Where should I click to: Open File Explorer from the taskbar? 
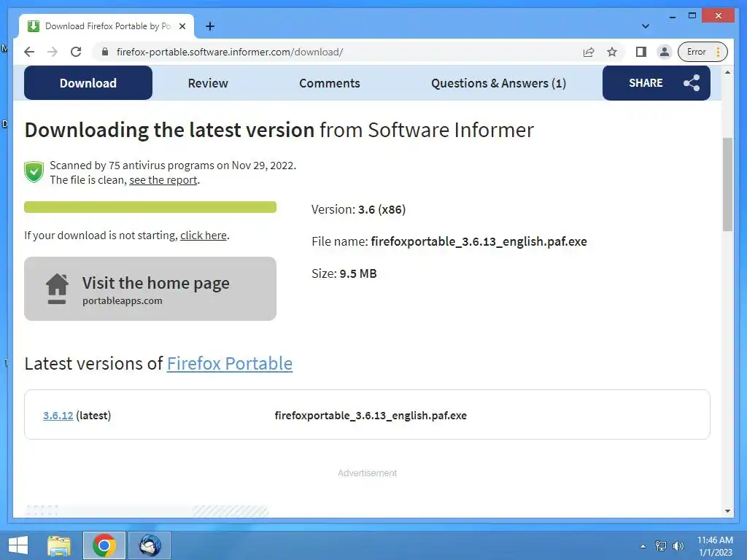point(59,545)
